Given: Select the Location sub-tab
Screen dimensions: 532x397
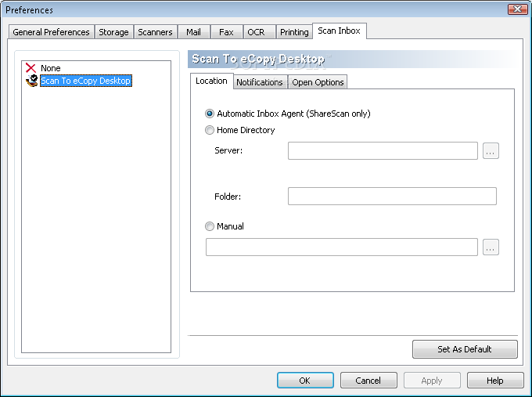Looking at the screenshot, I should pyautogui.click(x=211, y=81).
